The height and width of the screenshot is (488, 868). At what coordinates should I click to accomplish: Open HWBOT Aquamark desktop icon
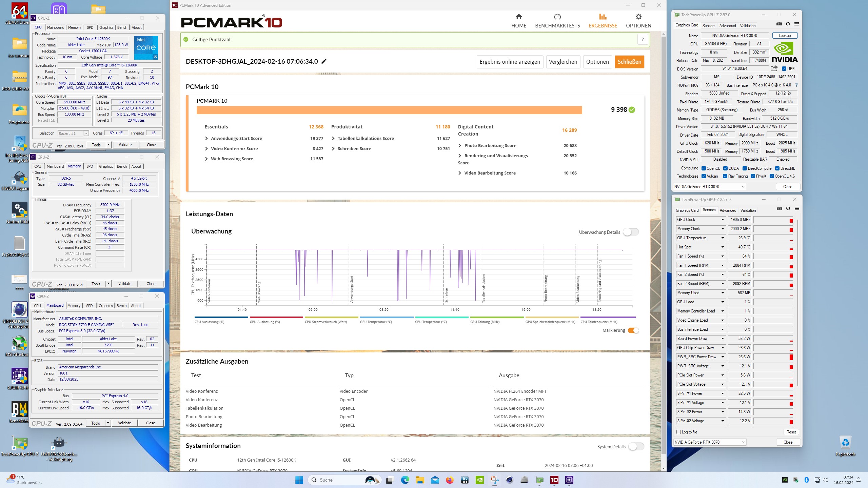(19, 180)
